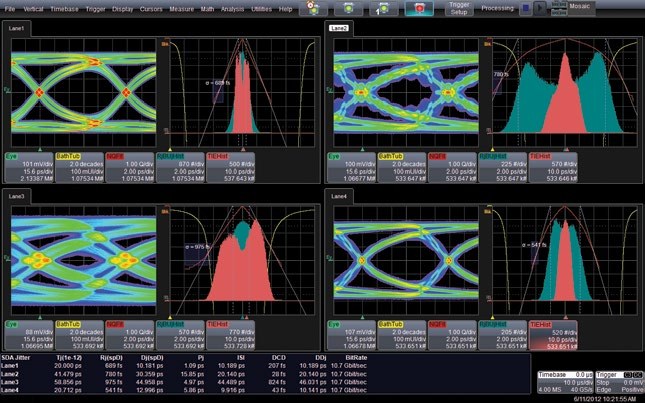
Task: Select Lane1 row in SDA Jitter table
Action: 184,366
